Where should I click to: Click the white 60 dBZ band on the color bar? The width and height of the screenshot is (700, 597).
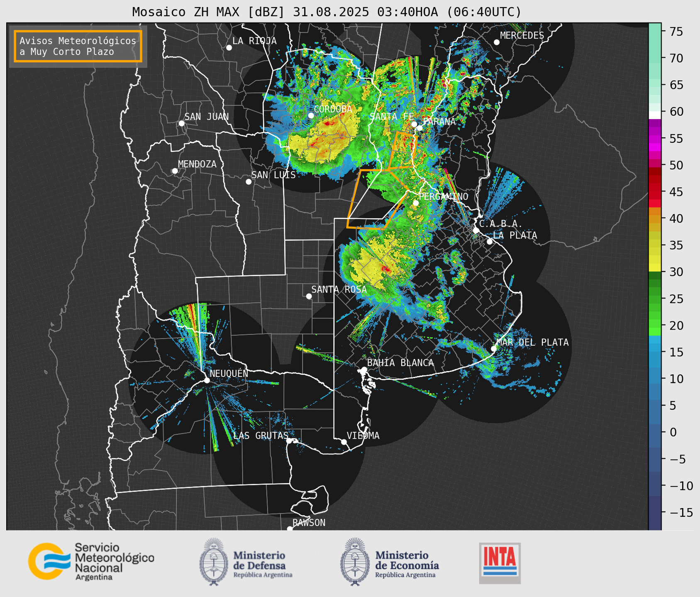tap(655, 115)
